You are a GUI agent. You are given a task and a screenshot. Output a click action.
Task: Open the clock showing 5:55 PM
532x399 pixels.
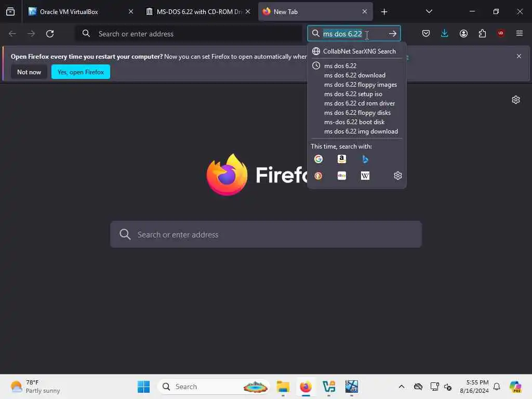click(x=474, y=387)
